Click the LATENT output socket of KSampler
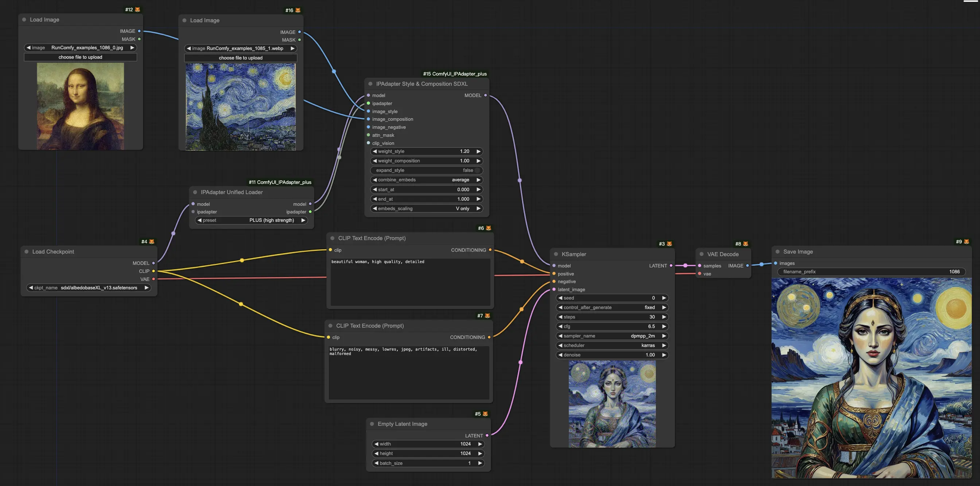 click(x=671, y=266)
